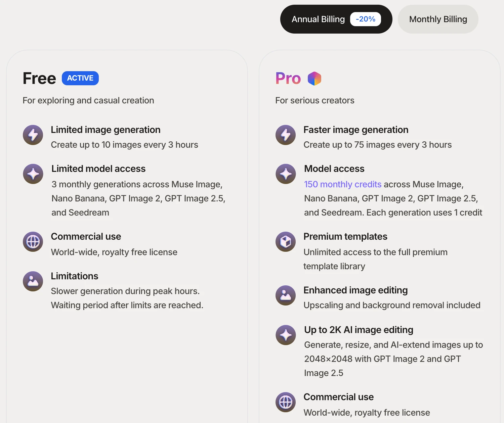Viewport: 504px width, 423px height.
Task: Click Pro plan 'World-wide, royalty free license' text
Action: 367,413
